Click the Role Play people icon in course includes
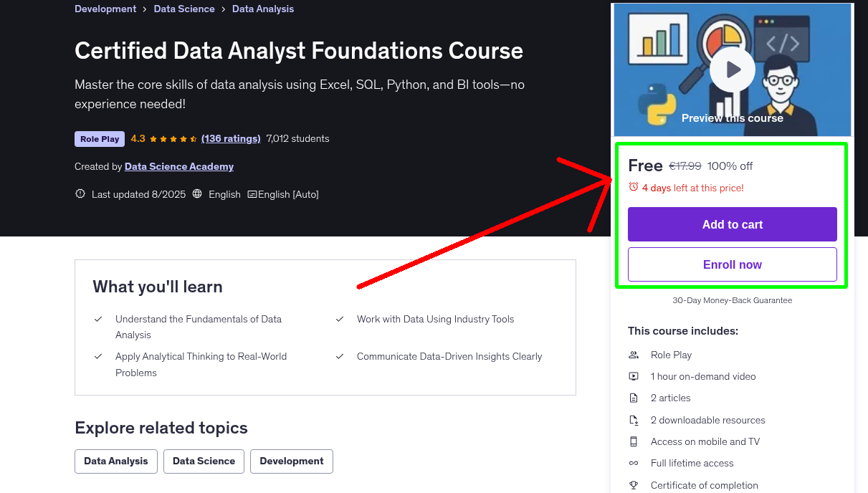Screen dimensions: 868x493 tap(634, 355)
